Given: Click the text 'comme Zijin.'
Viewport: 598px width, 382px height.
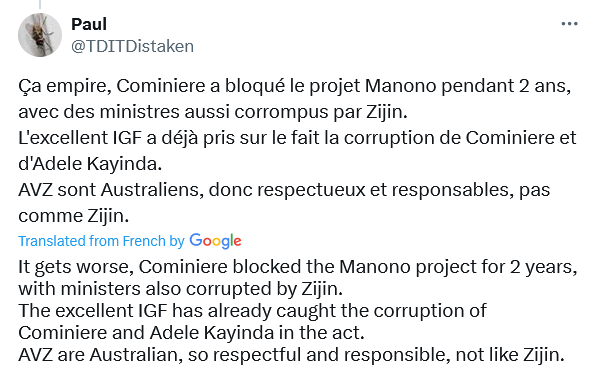Looking at the screenshot, I should click(x=73, y=215).
